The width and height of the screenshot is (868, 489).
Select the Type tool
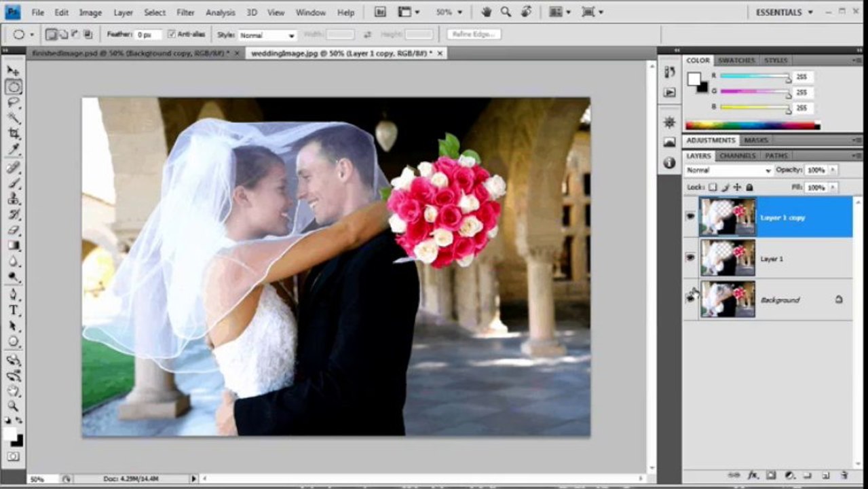tap(14, 310)
